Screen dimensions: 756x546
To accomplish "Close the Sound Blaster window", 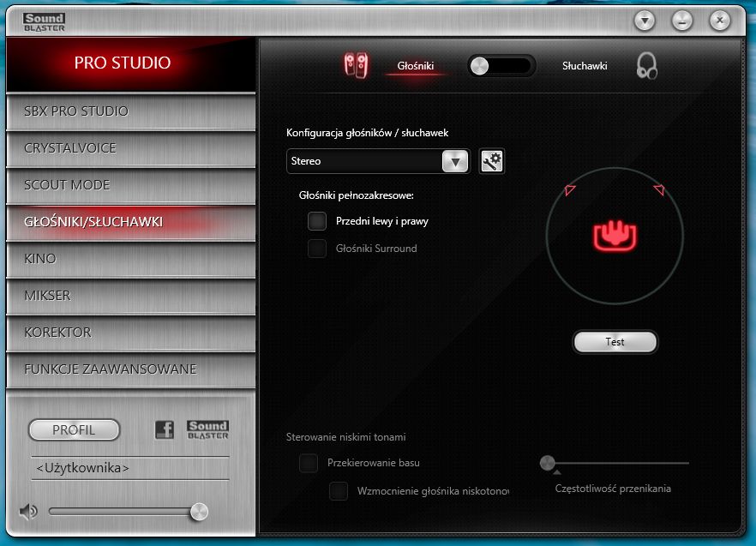I will click(x=720, y=21).
